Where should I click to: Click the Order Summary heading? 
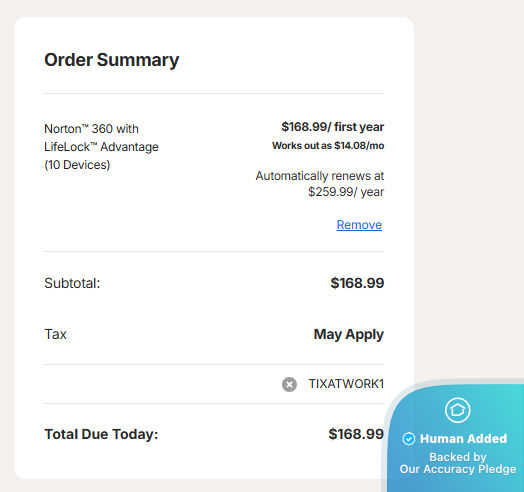(112, 60)
